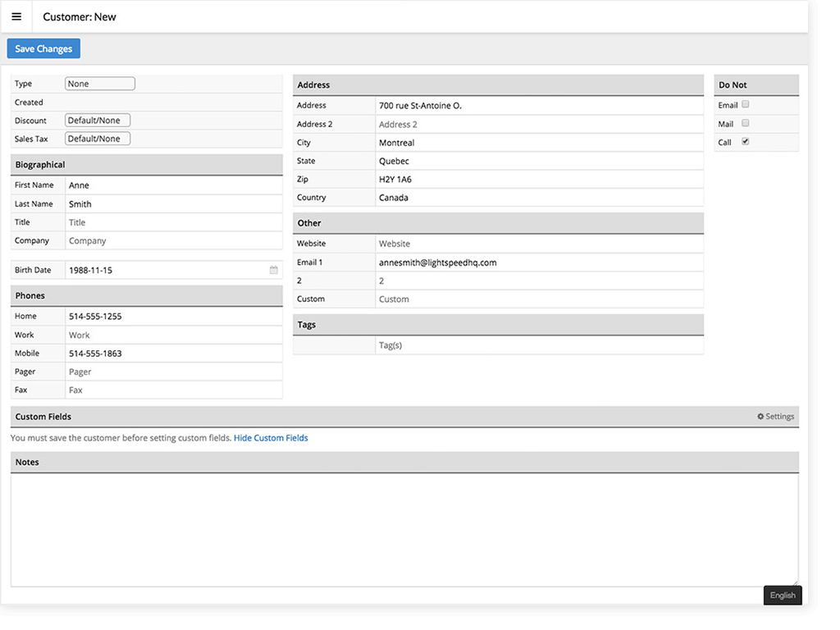Image resolution: width=840 pixels, height=630 pixels.
Task: Click the Title input field
Action: coord(174,222)
